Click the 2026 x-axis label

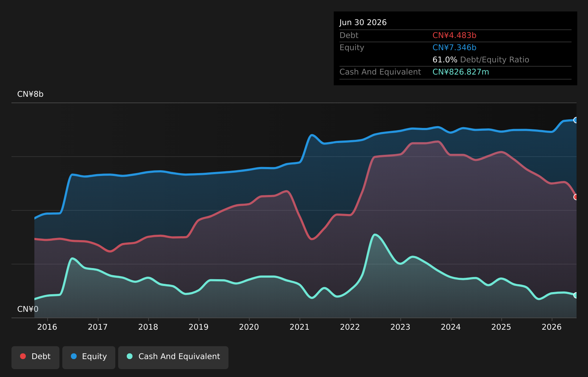pos(552,327)
